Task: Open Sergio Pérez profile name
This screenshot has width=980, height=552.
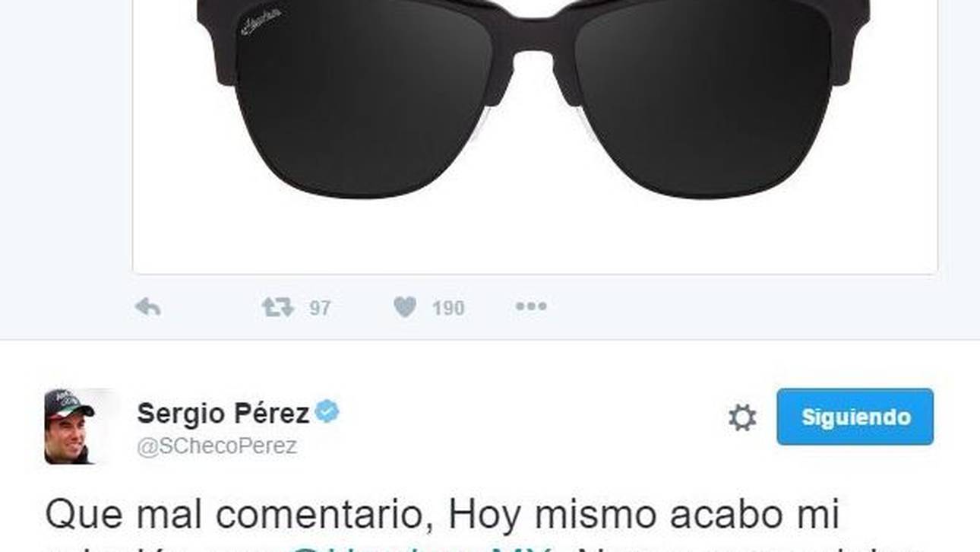Action: (x=223, y=414)
